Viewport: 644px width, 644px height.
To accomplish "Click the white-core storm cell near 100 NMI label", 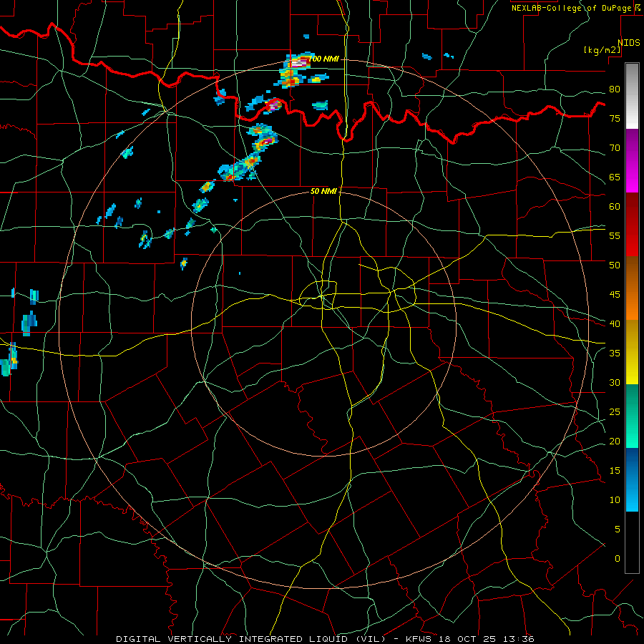I will [298, 62].
